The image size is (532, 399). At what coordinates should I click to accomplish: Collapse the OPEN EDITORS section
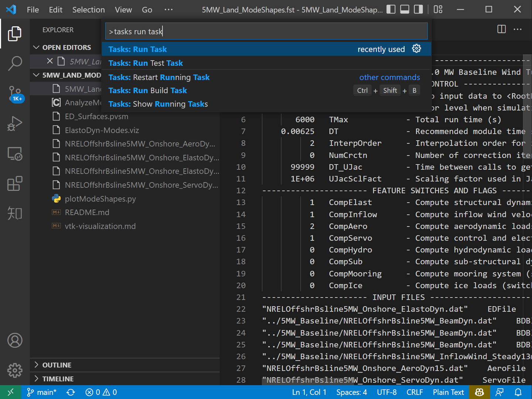[66, 47]
